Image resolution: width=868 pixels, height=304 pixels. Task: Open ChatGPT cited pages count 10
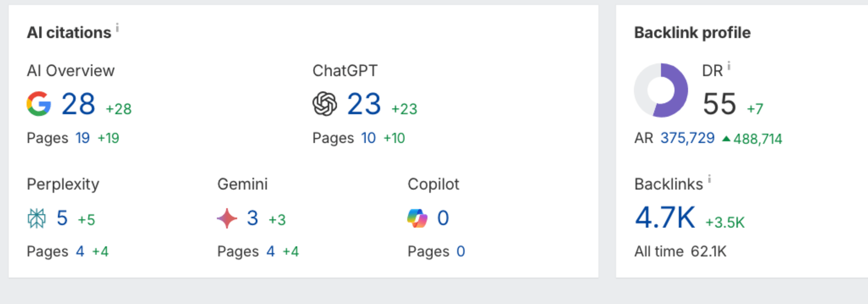point(368,138)
